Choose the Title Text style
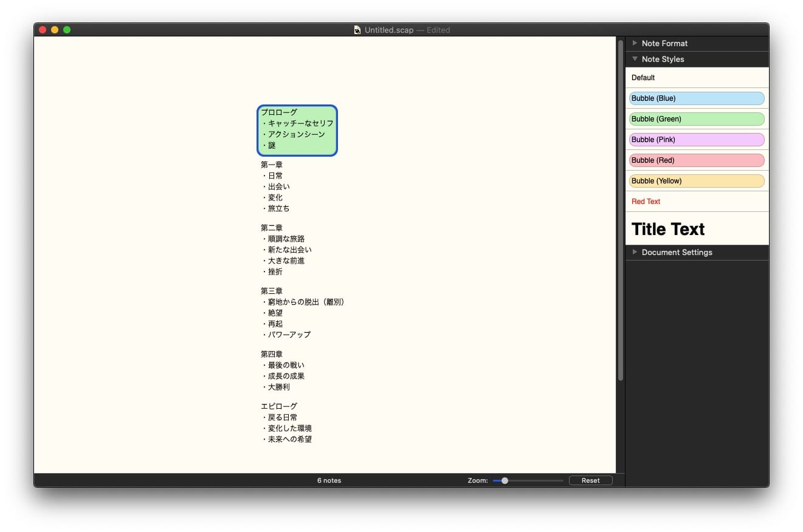Viewport: 803px width, 532px height. click(697, 229)
